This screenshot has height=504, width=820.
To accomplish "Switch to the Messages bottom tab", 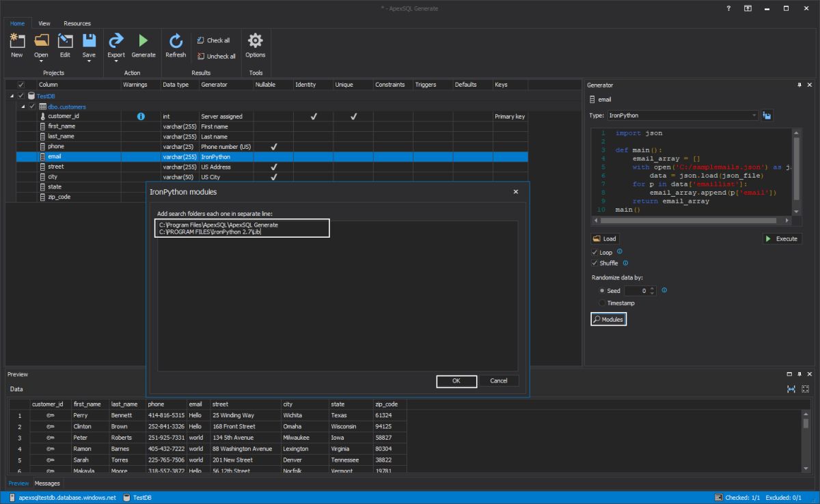I will pyautogui.click(x=47, y=484).
